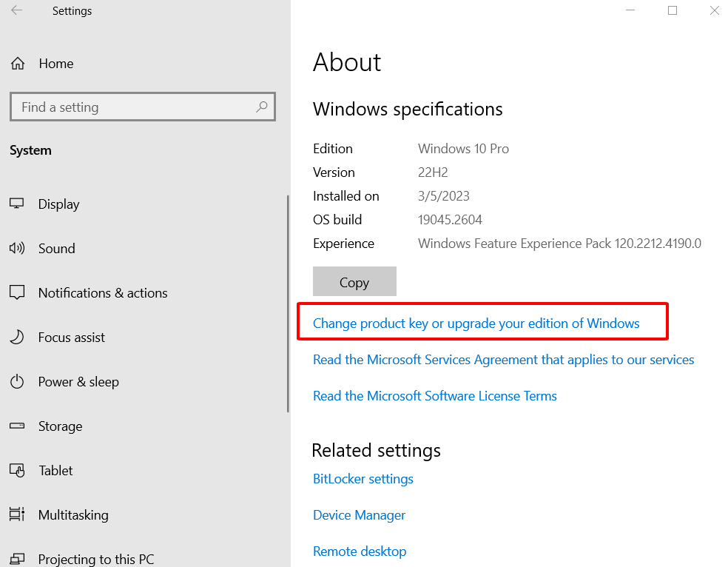This screenshot has width=728, height=567.
Task: Click the Tablet icon in the sidebar
Action: 17,471
